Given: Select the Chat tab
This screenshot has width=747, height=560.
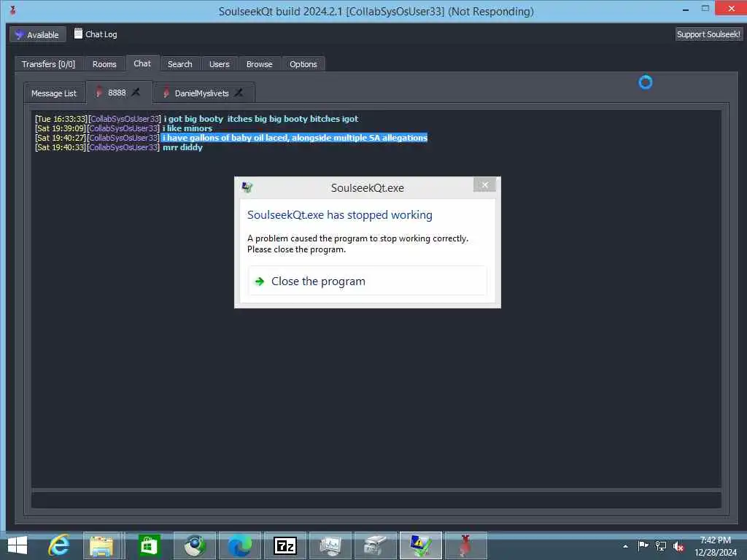Looking at the screenshot, I should [x=142, y=63].
